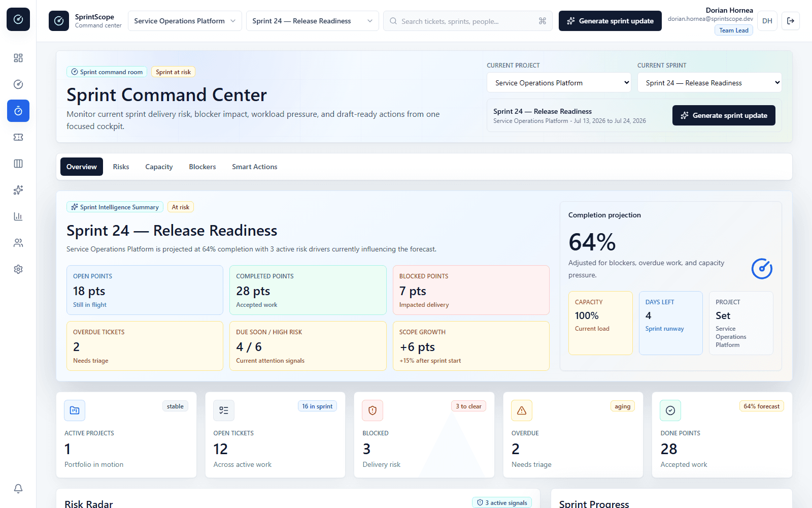Click the '3 to clear' badge
812x508 pixels.
pyautogui.click(x=468, y=406)
